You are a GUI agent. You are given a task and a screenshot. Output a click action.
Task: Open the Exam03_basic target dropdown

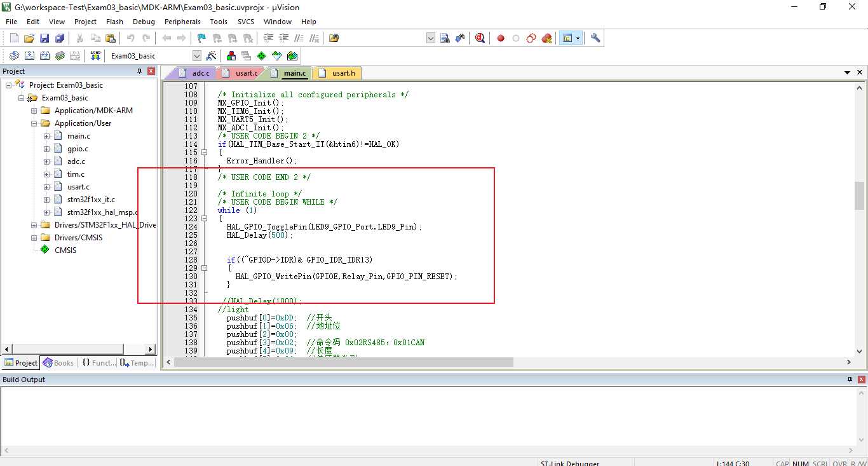tap(196, 56)
